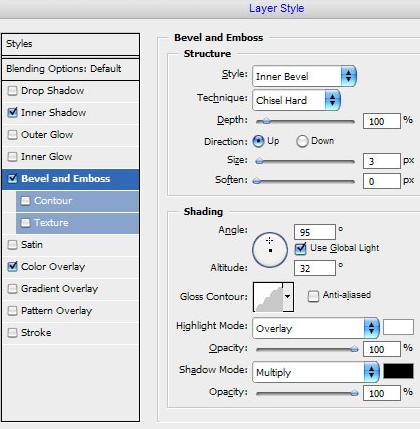This screenshot has height=429, width=420.
Task: Enable the Outer Glow checkbox
Action: pos(12,135)
